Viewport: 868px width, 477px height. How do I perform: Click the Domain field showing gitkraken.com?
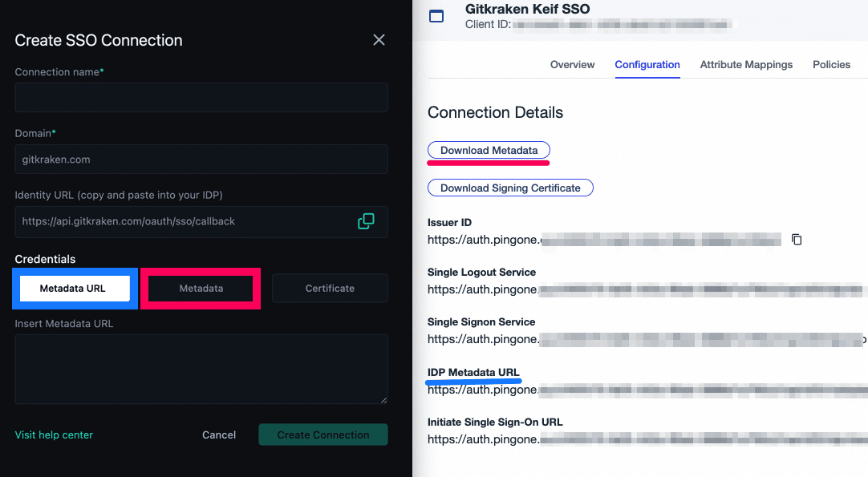[x=201, y=160]
